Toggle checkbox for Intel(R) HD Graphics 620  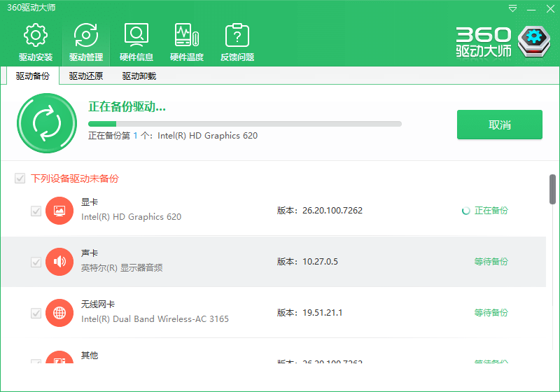36,211
